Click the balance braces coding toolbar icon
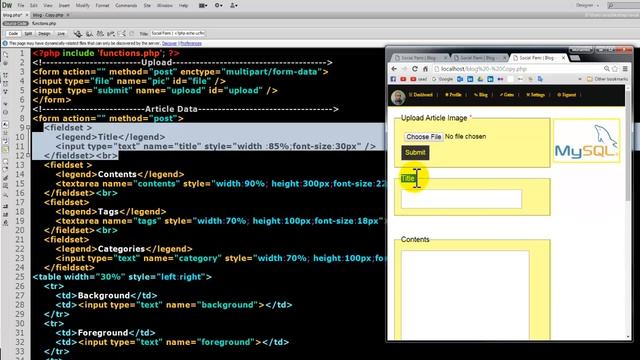Viewport: 640px width, 360px height. pos(5,112)
